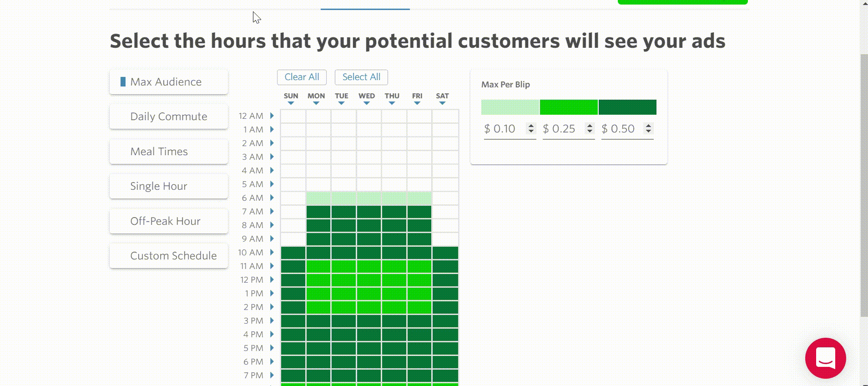The image size is (868, 386).
Task: Click the $0.50 bid stepper arrows
Action: click(x=649, y=128)
